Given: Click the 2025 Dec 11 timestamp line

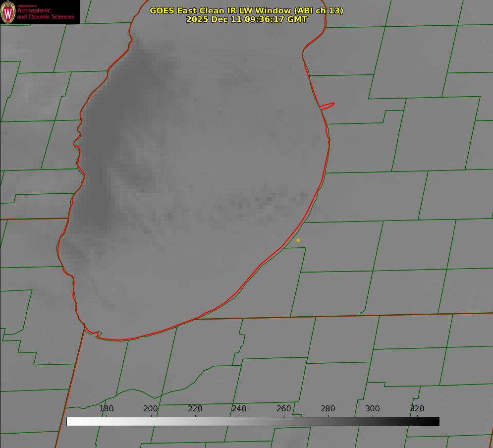Looking at the screenshot, I should (x=246, y=19).
